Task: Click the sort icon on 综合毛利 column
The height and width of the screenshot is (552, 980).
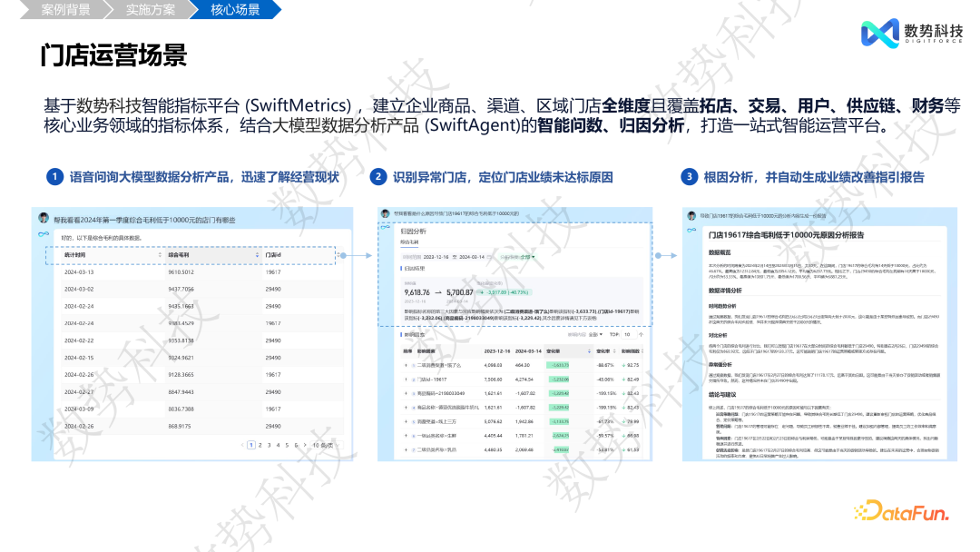Action: point(257,256)
